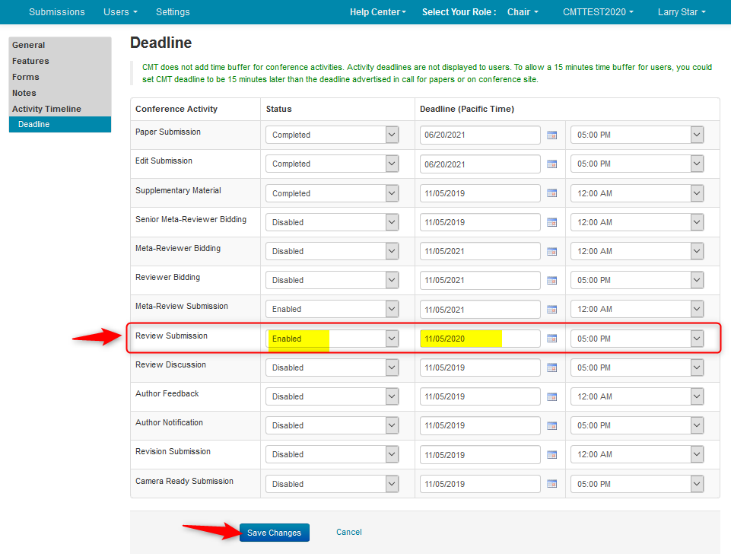Screen dimensions: 731x560
Task: Open Paper Submission status dropdown
Action: pos(332,135)
